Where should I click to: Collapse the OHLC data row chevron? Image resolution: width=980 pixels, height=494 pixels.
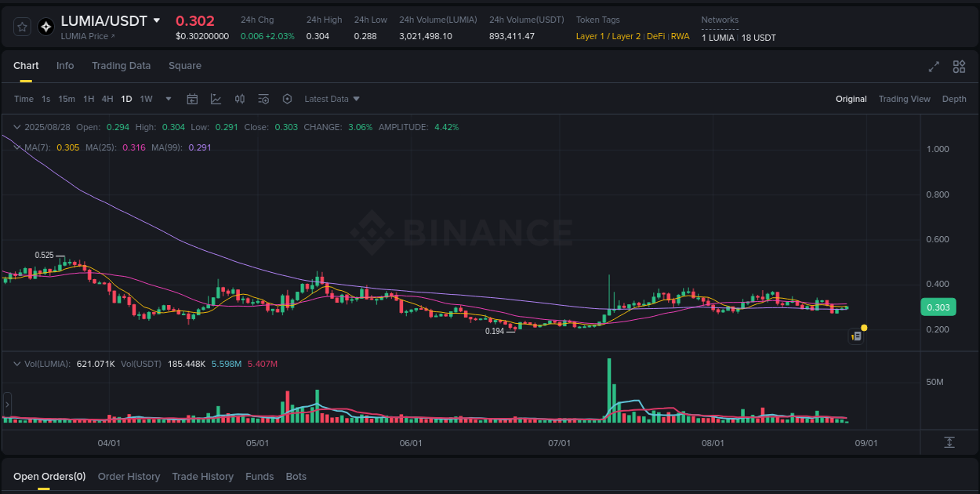coord(17,126)
